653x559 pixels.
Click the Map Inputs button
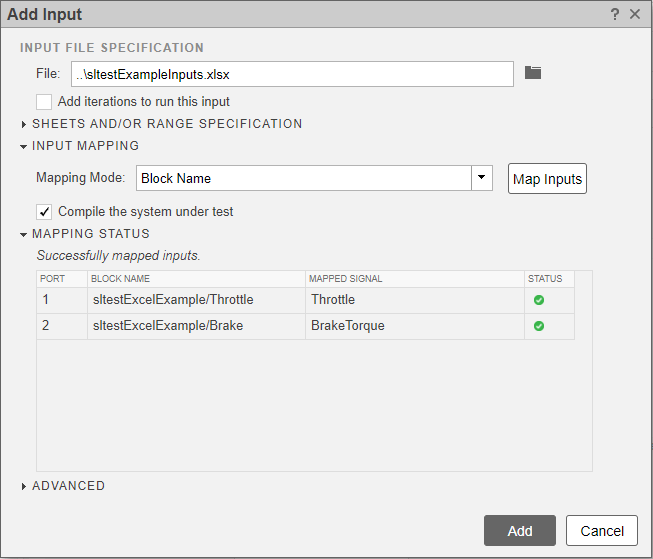[x=547, y=179]
